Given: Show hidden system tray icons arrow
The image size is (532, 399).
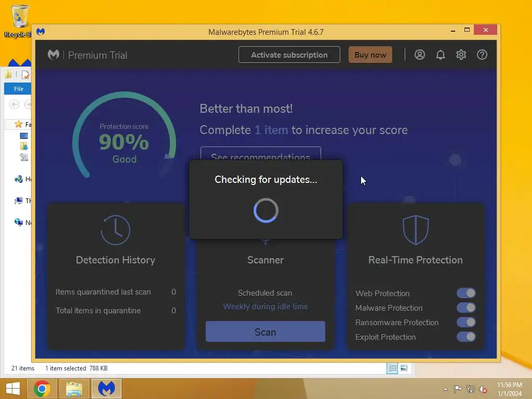Looking at the screenshot, I should click(445, 389).
